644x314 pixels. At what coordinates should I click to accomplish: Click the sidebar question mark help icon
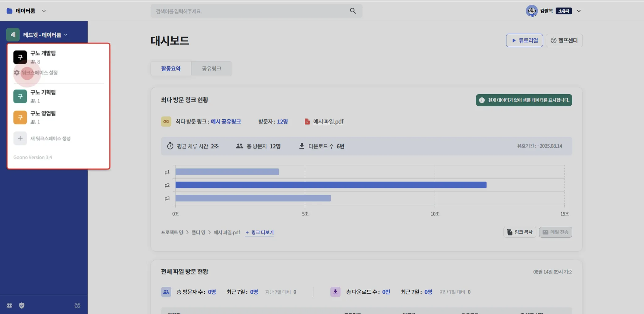pyautogui.click(x=77, y=306)
